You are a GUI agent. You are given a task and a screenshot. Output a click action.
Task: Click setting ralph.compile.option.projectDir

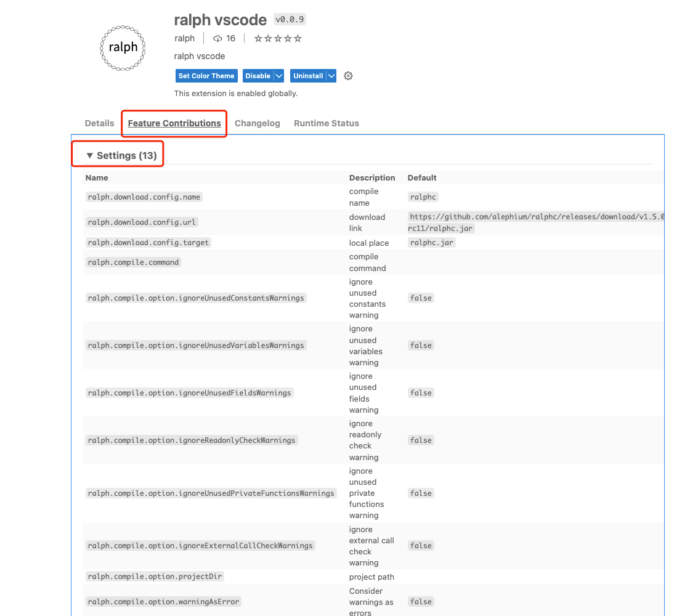155,577
